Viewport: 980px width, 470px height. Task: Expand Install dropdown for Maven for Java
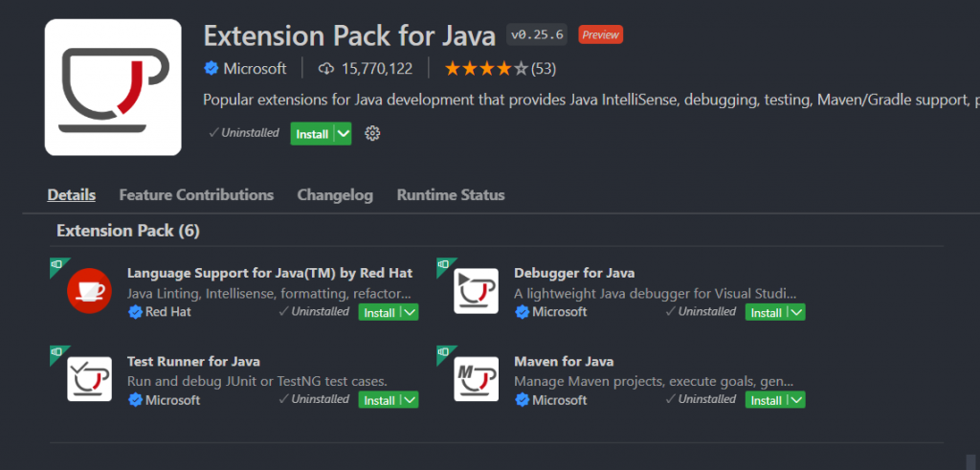pyautogui.click(x=797, y=400)
